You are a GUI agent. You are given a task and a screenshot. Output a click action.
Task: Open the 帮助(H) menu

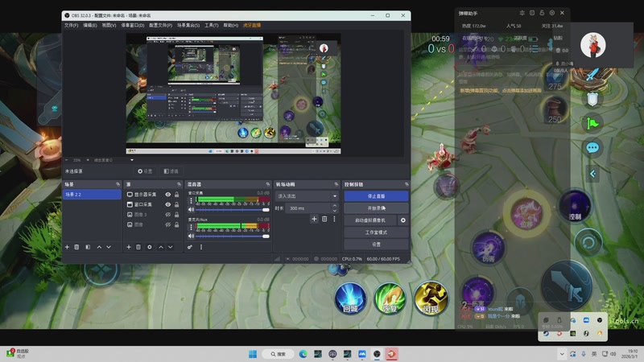click(x=230, y=26)
